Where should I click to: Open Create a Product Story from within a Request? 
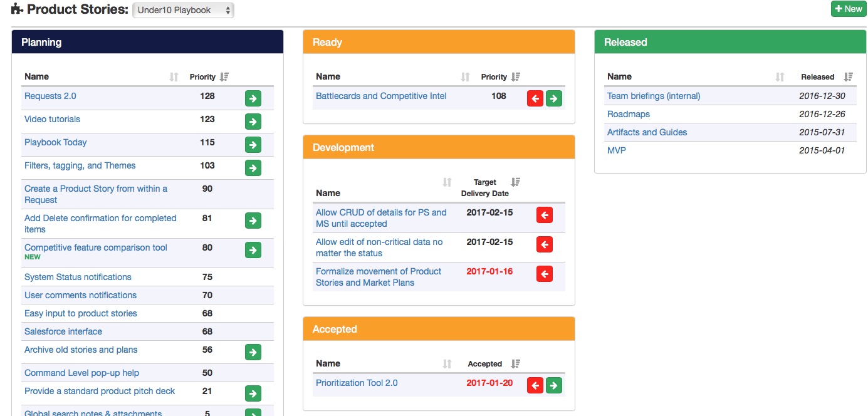click(96, 194)
